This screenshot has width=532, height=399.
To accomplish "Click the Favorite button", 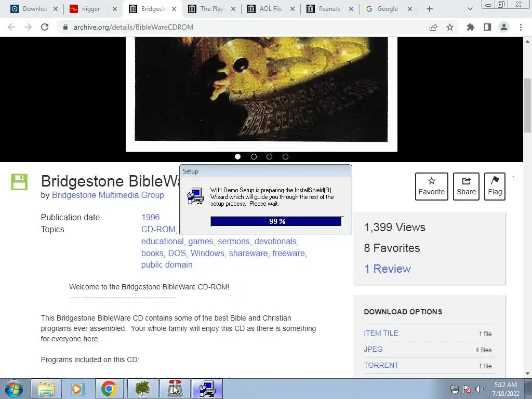I will pos(432,187).
